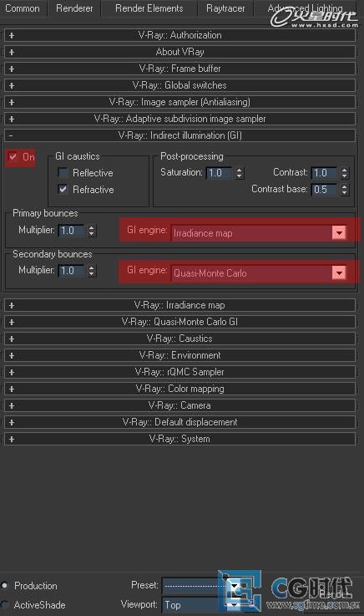Enable Reflective GI caustics checkbox
Screen dimensions: 364x616
pos(63,172)
